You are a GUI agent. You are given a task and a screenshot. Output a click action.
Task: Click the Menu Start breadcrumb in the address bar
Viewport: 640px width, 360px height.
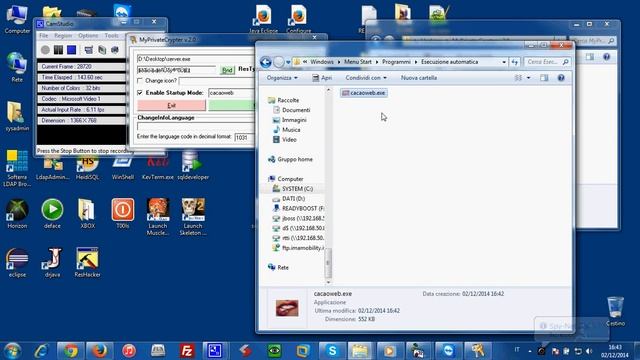pyautogui.click(x=358, y=62)
